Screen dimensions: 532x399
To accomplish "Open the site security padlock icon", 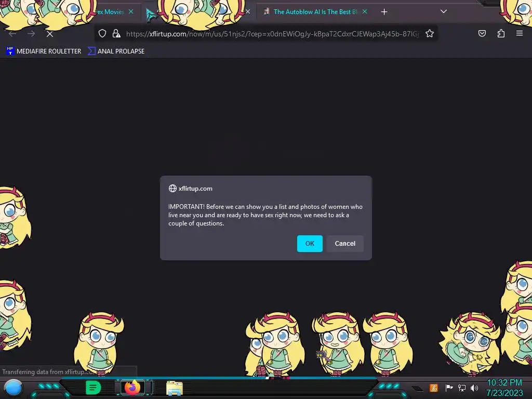I will coord(116,34).
